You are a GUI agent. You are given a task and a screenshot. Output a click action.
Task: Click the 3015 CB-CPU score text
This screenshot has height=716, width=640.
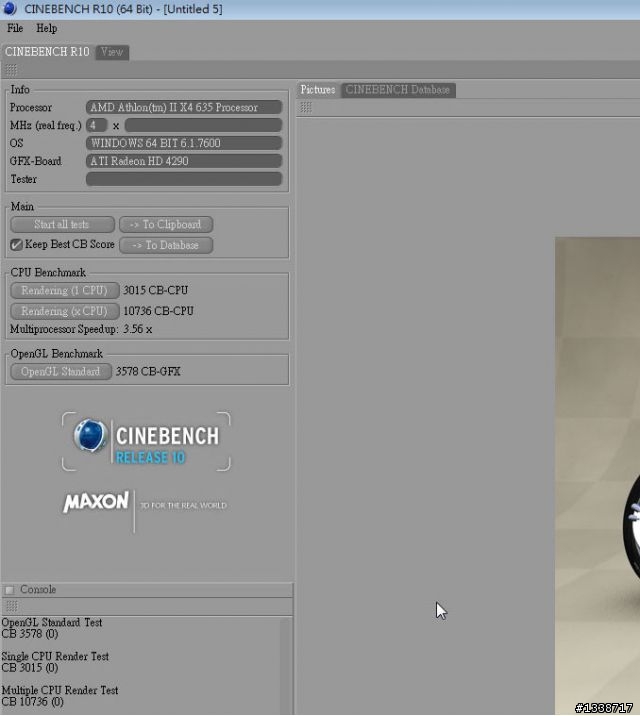(155, 290)
